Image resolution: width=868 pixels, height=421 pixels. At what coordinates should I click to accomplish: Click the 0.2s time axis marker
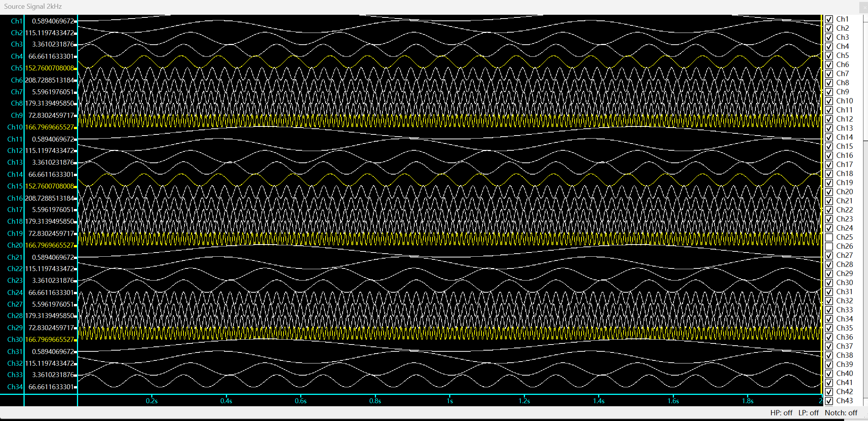tap(152, 401)
